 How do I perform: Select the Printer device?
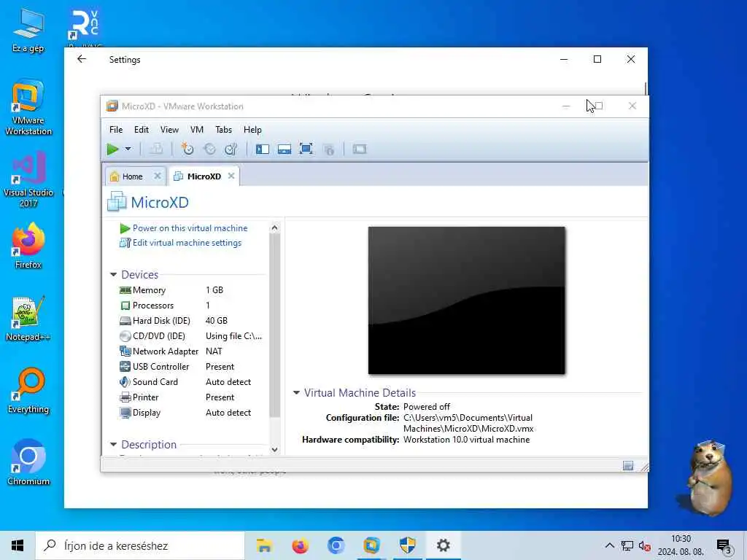(x=192, y=397)
